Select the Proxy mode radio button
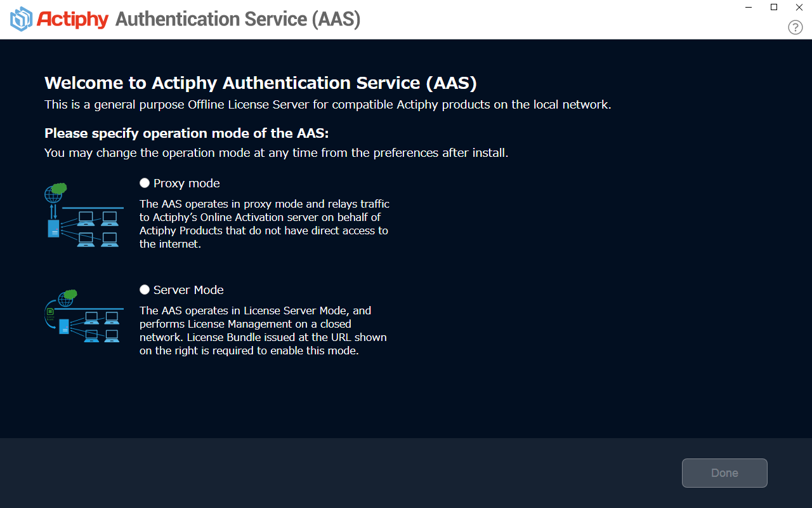This screenshot has width=812, height=508. click(x=145, y=183)
